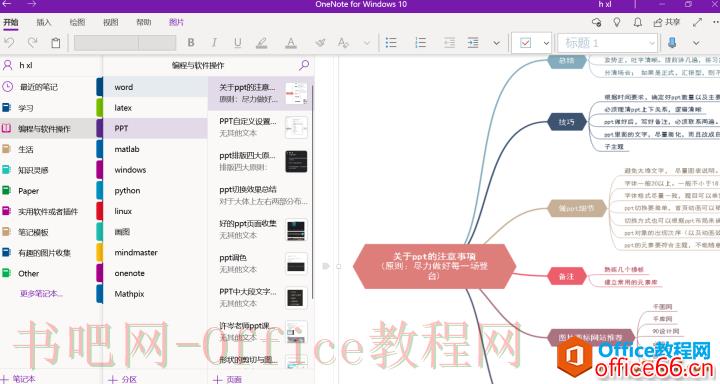
Task: Select the onenote section
Action: coord(155,273)
